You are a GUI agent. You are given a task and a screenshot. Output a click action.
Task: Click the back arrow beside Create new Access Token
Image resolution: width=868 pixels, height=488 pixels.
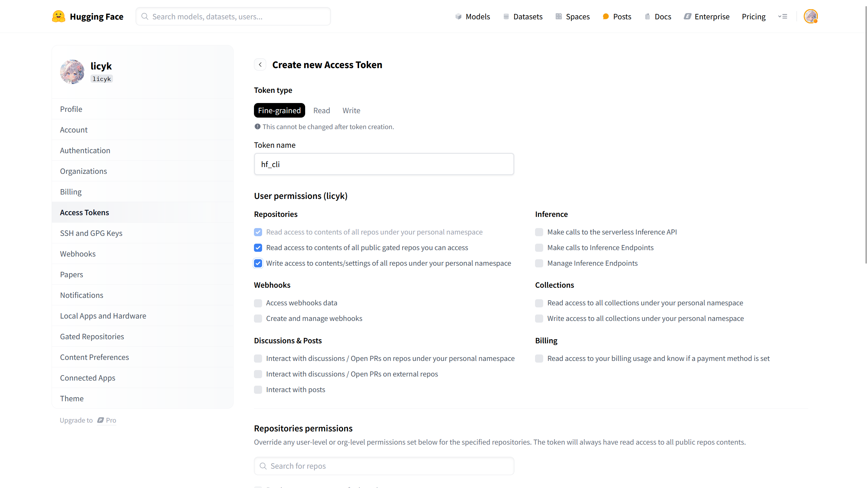(x=260, y=64)
